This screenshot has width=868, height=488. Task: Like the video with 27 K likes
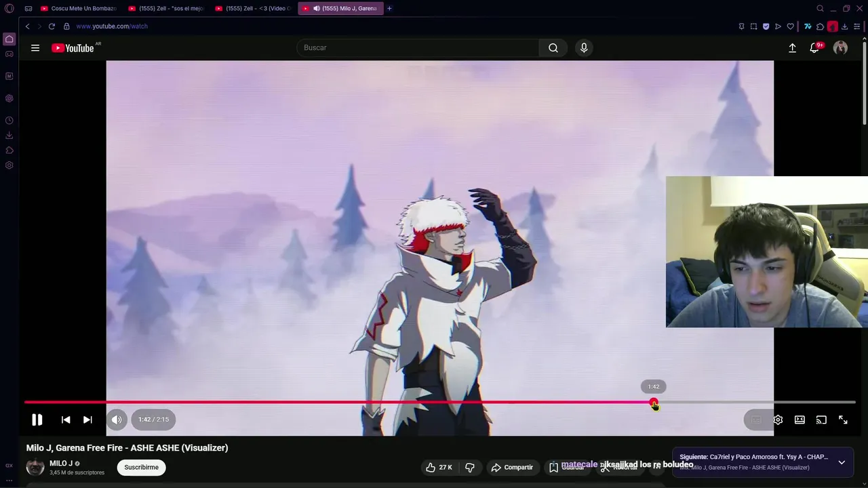pyautogui.click(x=439, y=467)
